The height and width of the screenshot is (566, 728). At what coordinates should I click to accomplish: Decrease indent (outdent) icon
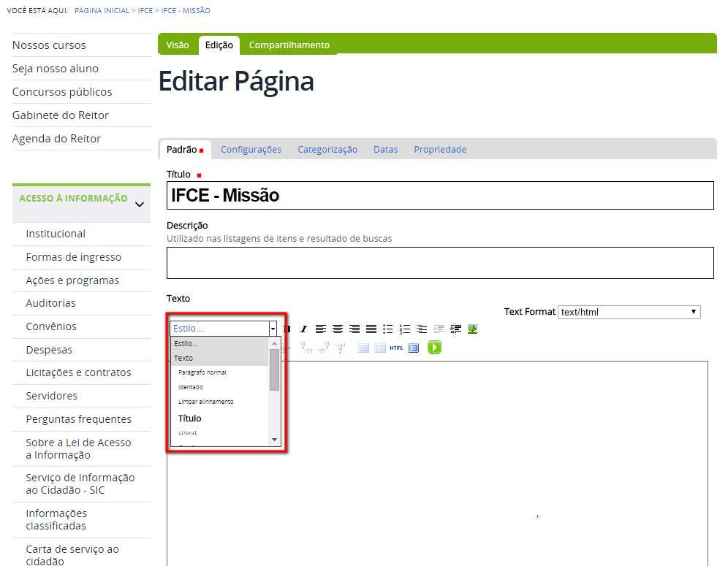(439, 329)
